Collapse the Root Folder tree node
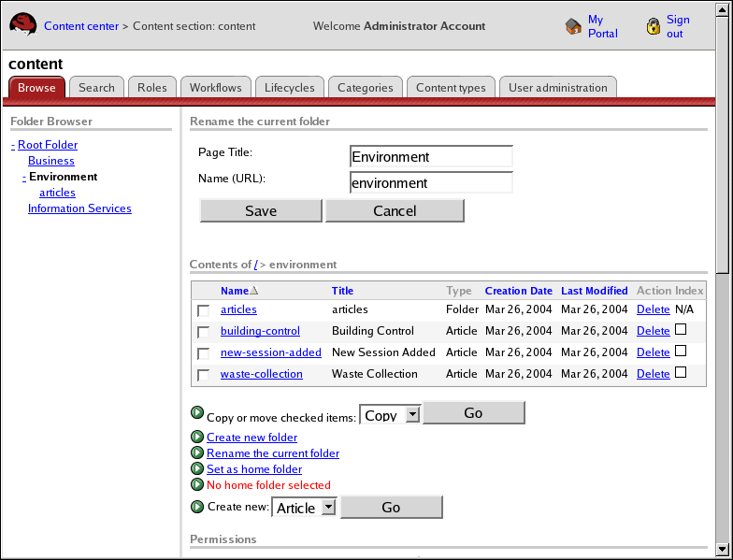Screen dimensions: 733x560 coord(13,145)
